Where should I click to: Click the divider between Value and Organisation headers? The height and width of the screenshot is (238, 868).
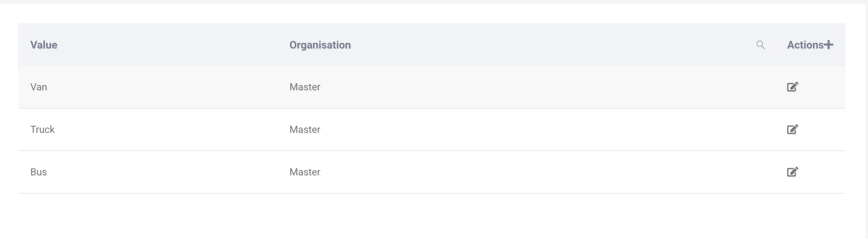click(277, 45)
